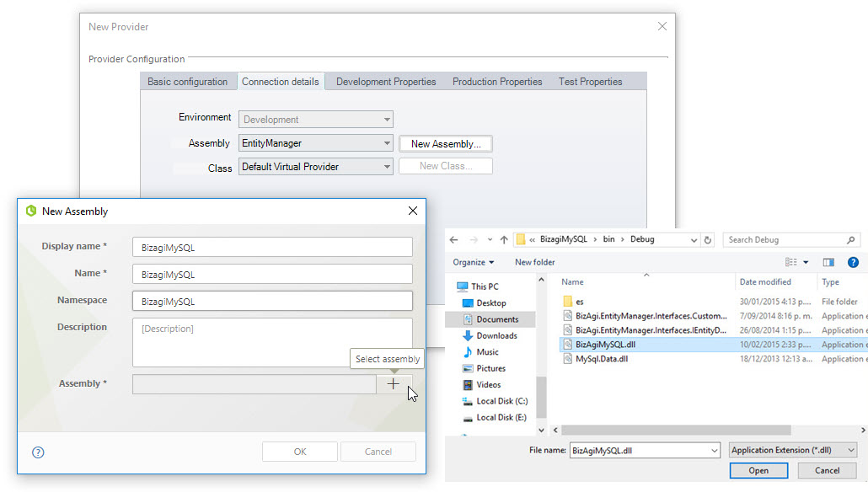Screen dimensions: 868x503
Task: Open Local Disk (C:)
Action: coord(495,401)
